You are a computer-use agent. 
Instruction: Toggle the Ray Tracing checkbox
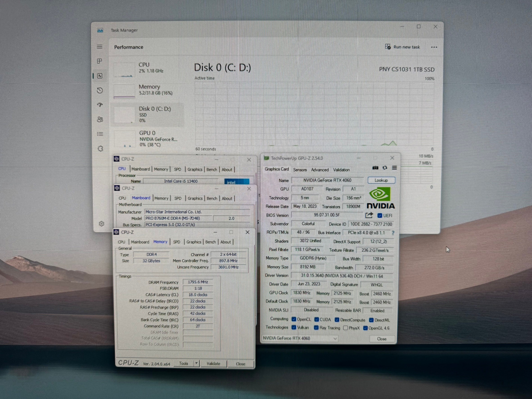[316, 328]
